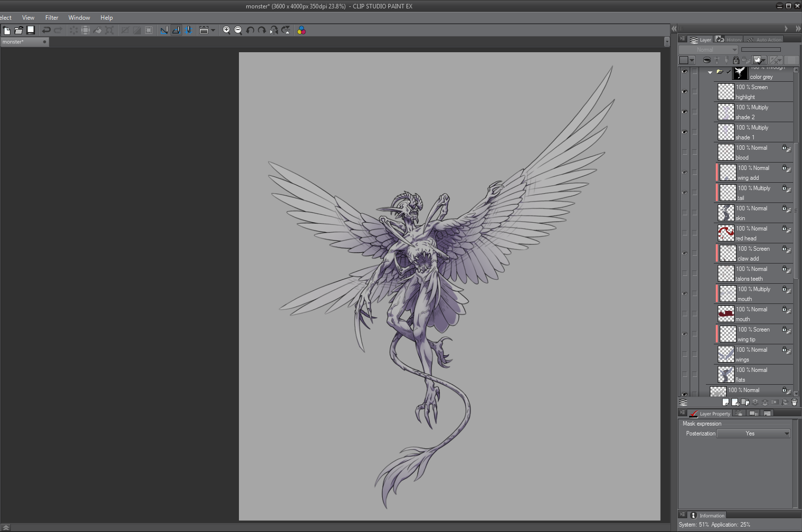
Task: Open CLIP STUDIO via the colorful circles icon
Action: pos(301,31)
